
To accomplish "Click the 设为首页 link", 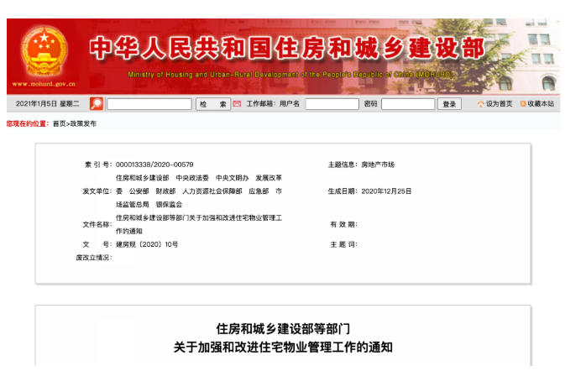I will (x=499, y=104).
